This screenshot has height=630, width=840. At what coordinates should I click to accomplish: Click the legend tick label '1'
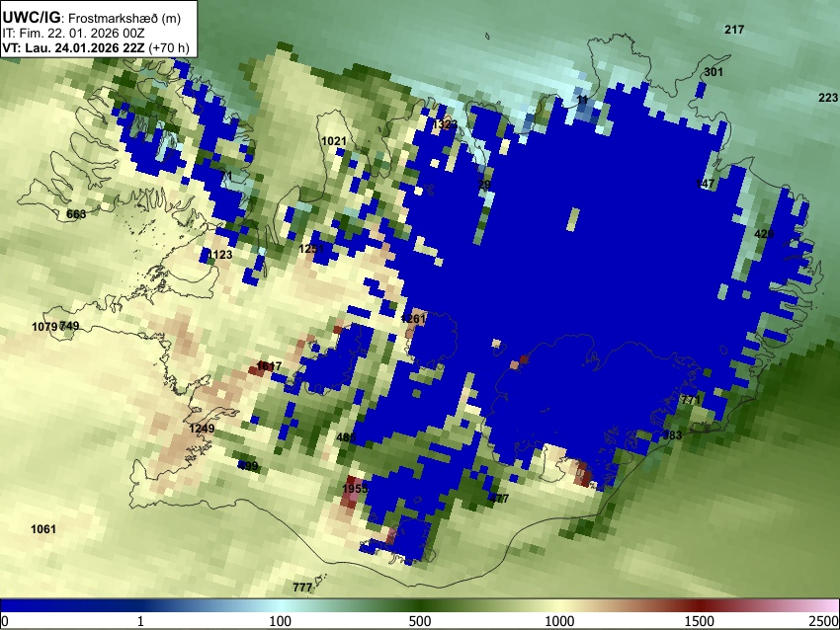coord(140,621)
